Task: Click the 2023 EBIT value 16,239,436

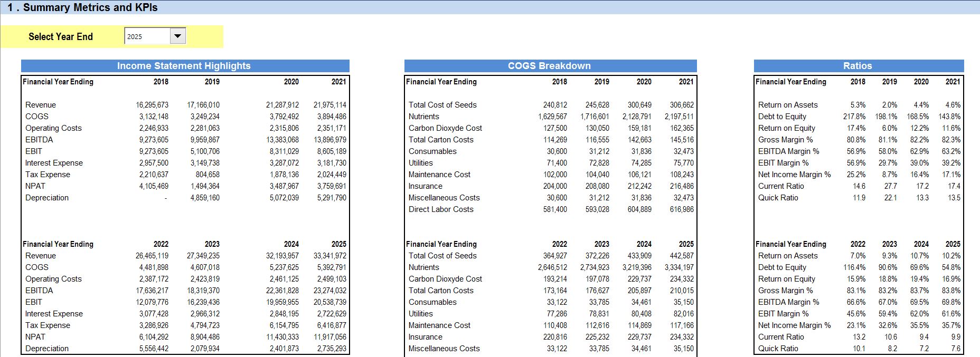Action: 203,302
